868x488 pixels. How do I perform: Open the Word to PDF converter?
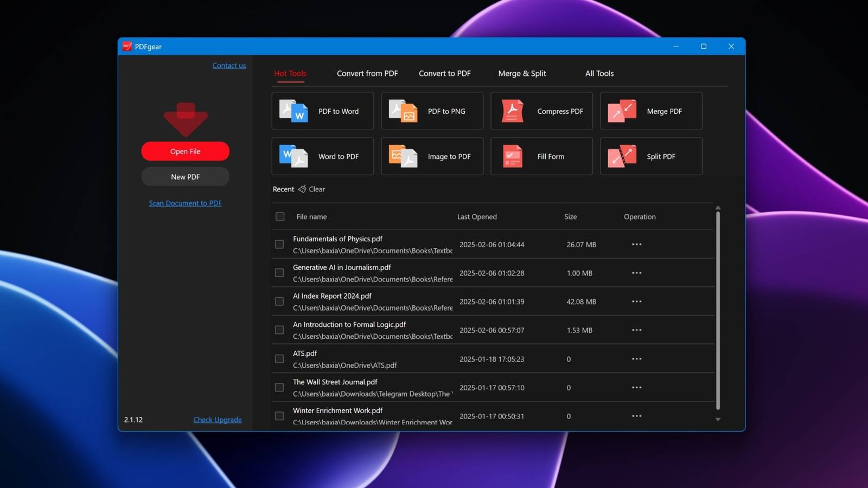[x=322, y=156]
